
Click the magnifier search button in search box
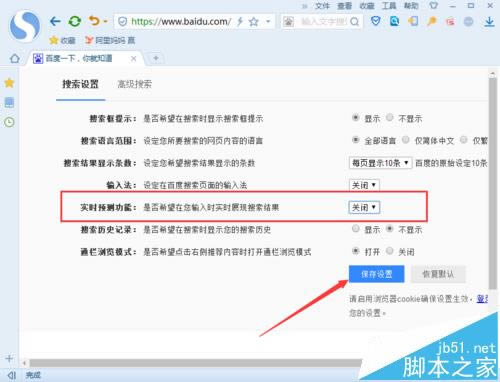click(355, 22)
